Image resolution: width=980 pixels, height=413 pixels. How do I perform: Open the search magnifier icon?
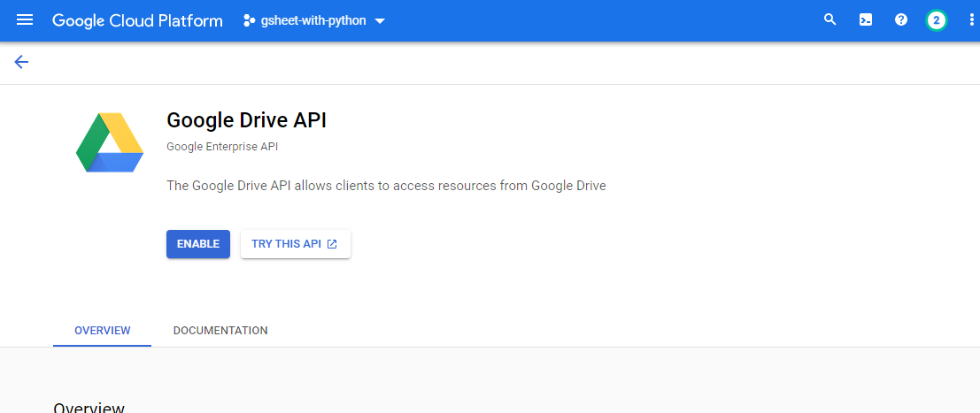click(830, 20)
